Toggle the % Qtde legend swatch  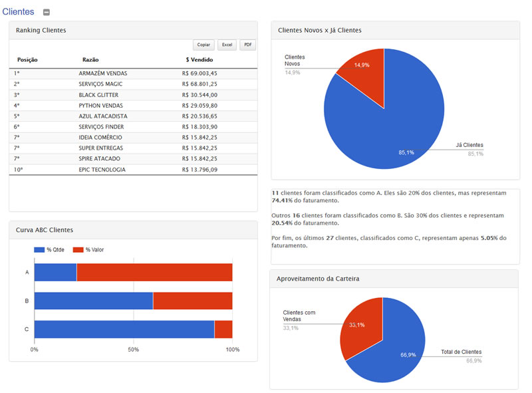[39, 250]
